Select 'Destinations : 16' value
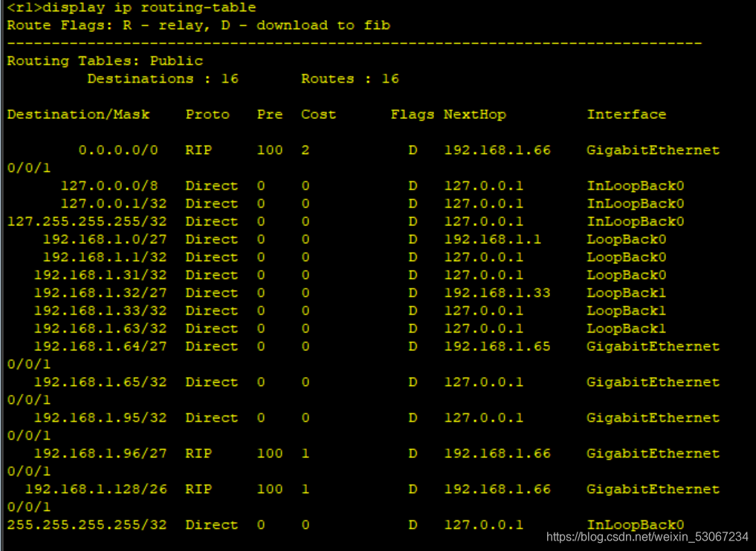The width and height of the screenshot is (756, 551). [x=163, y=79]
